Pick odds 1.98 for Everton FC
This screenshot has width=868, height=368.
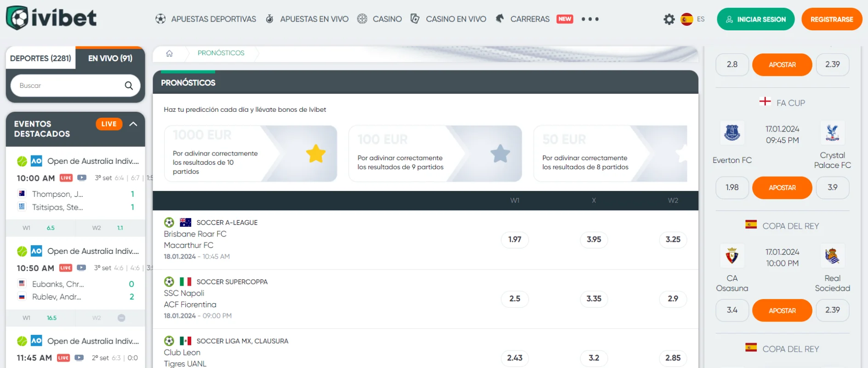(732, 188)
